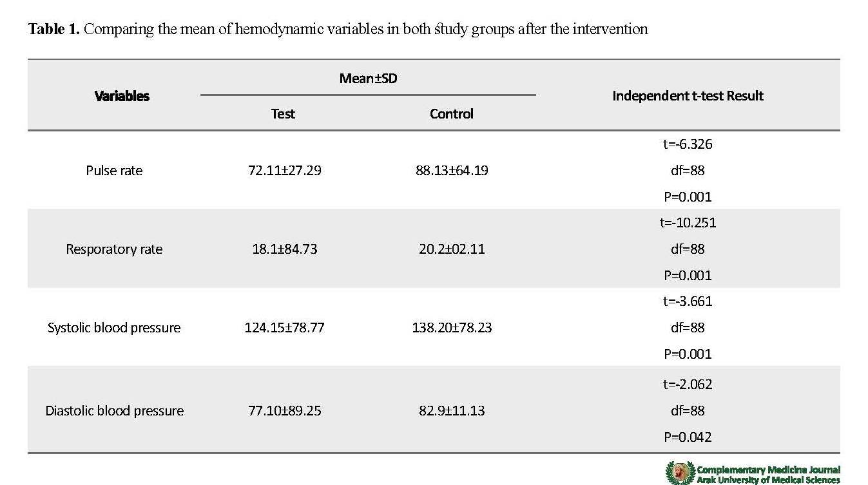Click the Resporatory rate row label
868x485 pixels.
click(x=114, y=249)
